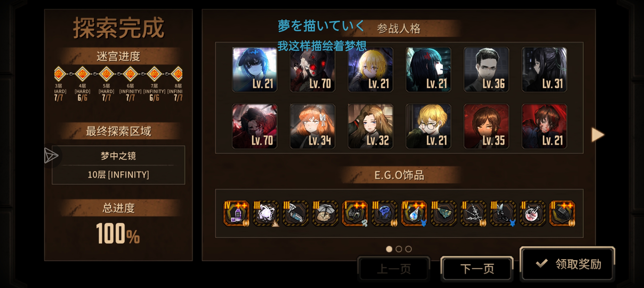Select the gray umbrella E.G.O gift icon

[325, 213]
